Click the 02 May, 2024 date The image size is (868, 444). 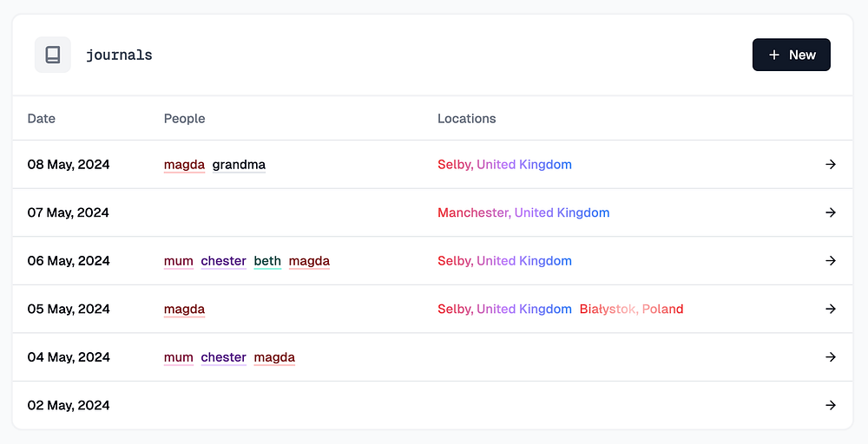(x=69, y=405)
